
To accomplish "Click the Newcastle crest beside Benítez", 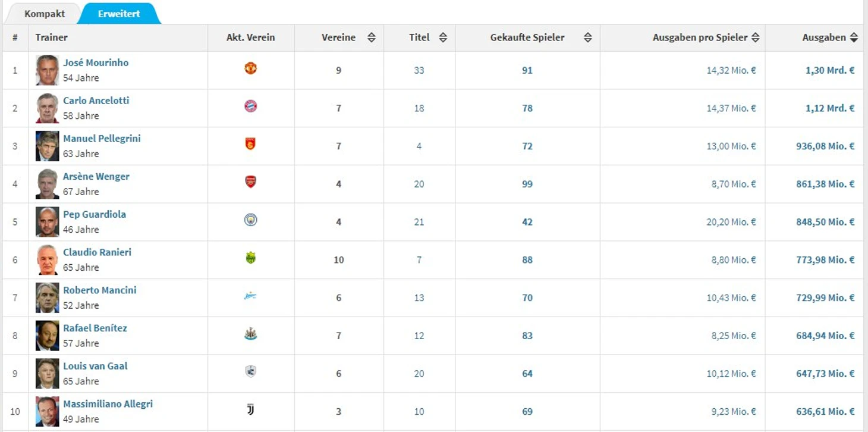I will [x=250, y=336].
